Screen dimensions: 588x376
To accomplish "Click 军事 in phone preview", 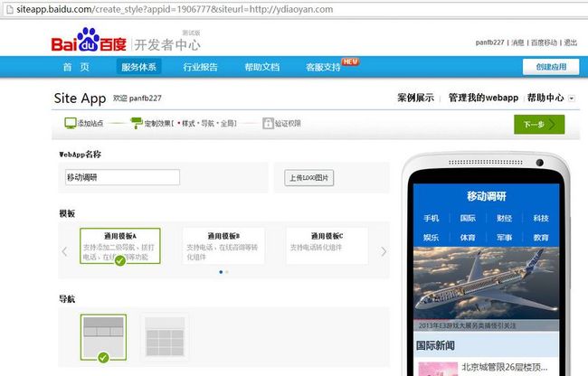I will click(504, 238).
